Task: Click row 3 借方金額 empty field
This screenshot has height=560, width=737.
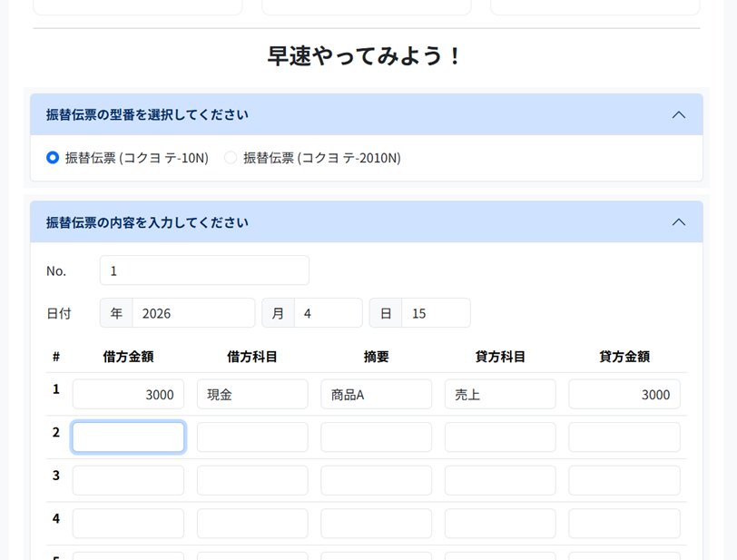Action: [x=128, y=480]
